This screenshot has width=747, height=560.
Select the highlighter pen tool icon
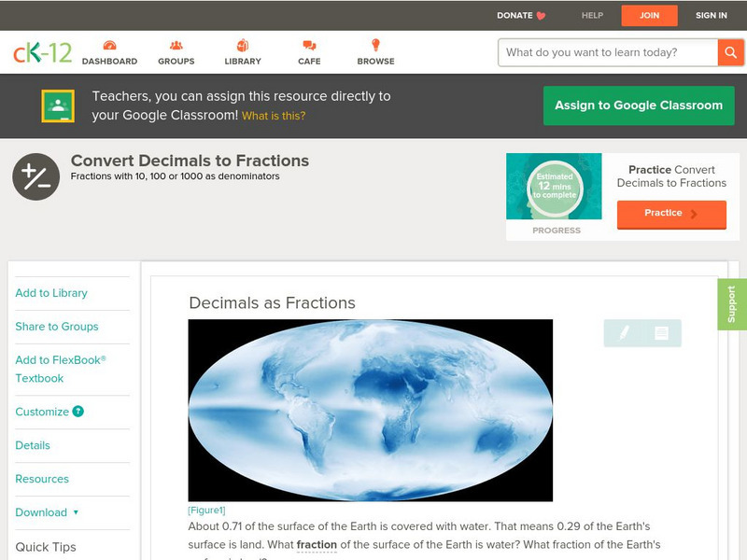(x=624, y=332)
